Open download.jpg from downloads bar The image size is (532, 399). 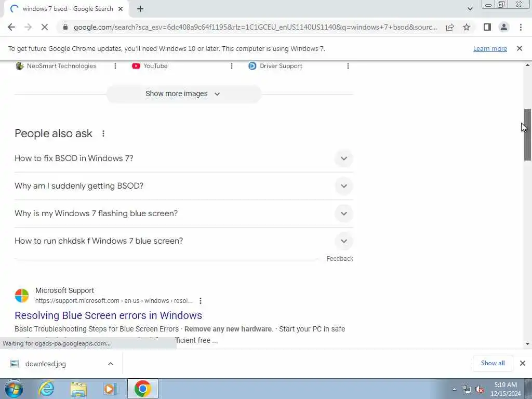[46, 364]
